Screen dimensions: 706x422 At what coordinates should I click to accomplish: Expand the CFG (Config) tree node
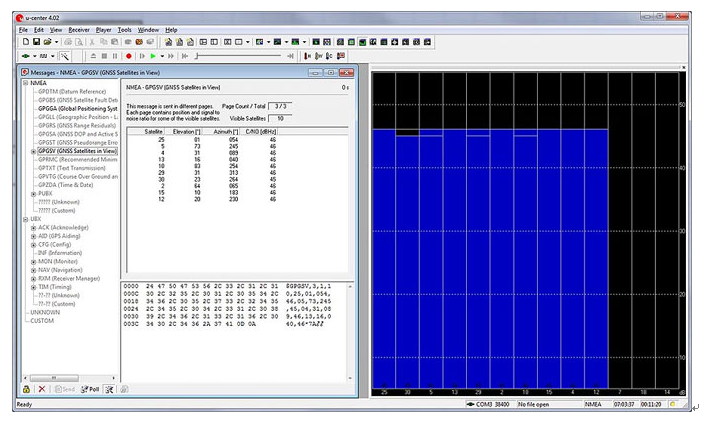(33, 244)
